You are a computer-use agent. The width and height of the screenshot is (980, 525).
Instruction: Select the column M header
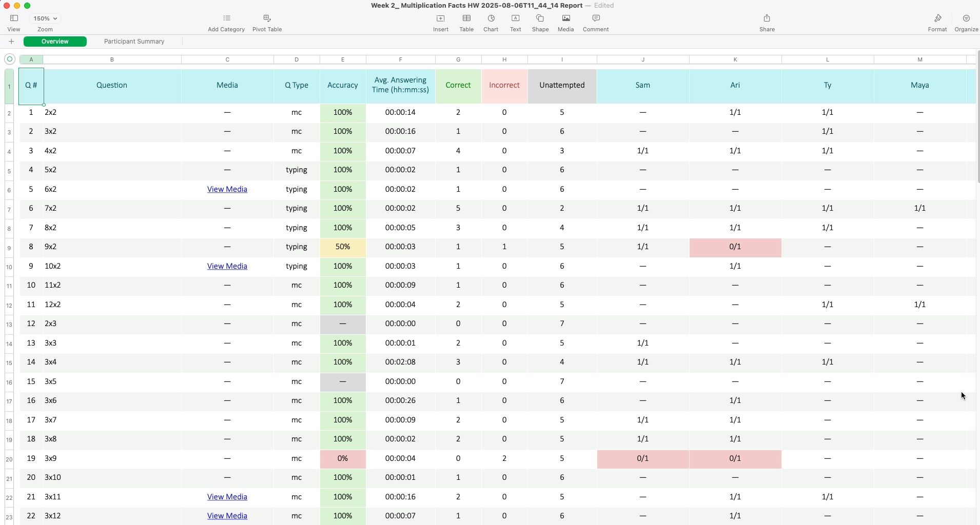click(x=920, y=59)
